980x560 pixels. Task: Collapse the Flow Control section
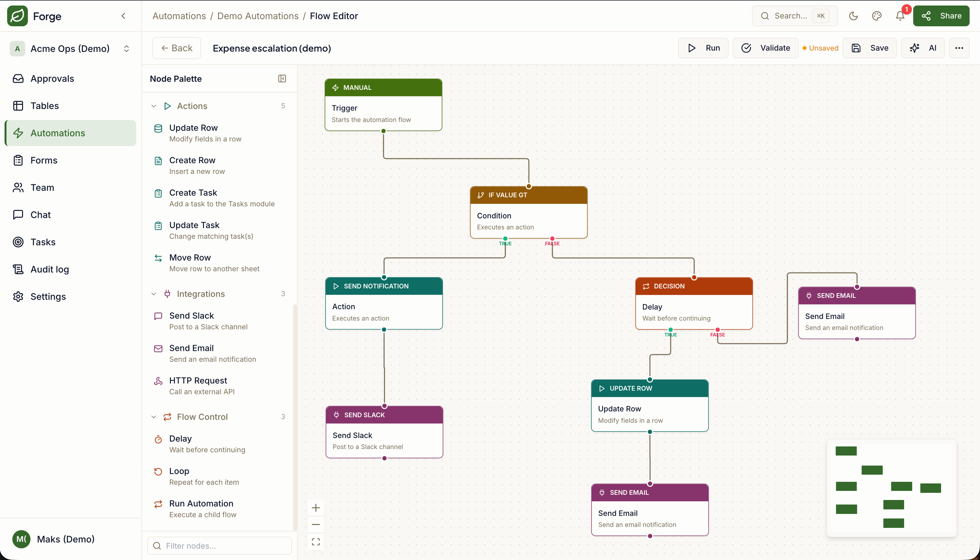coord(154,417)
